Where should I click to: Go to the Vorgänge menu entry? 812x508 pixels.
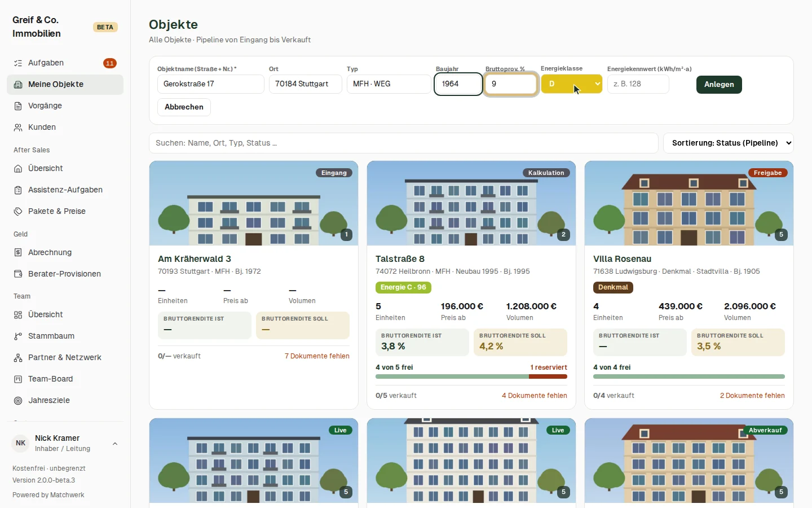tap(65, 106)
